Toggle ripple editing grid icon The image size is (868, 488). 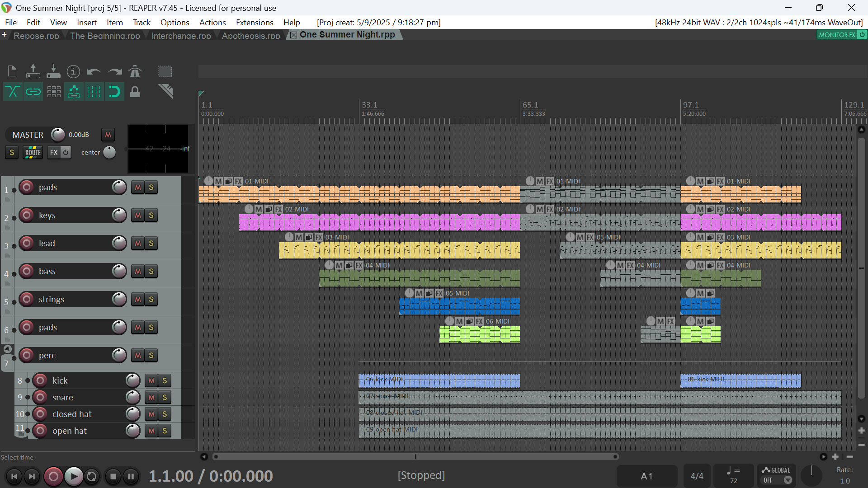point(54,92)
